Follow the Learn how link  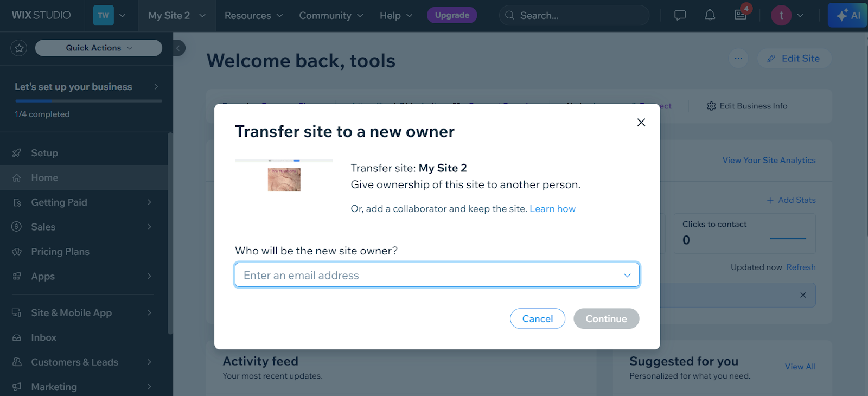pyautogui.click(x=552, y=209)
